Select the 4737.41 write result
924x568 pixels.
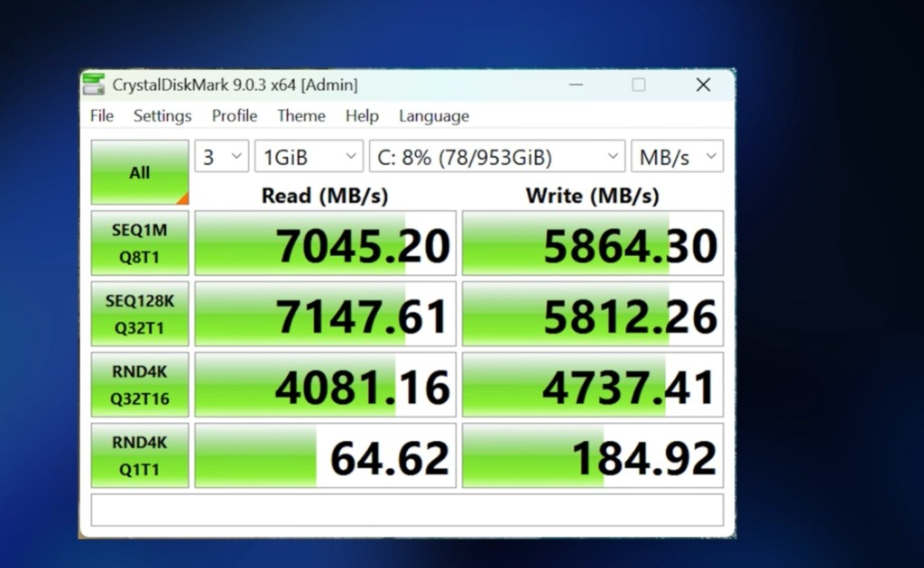(593, 384)
